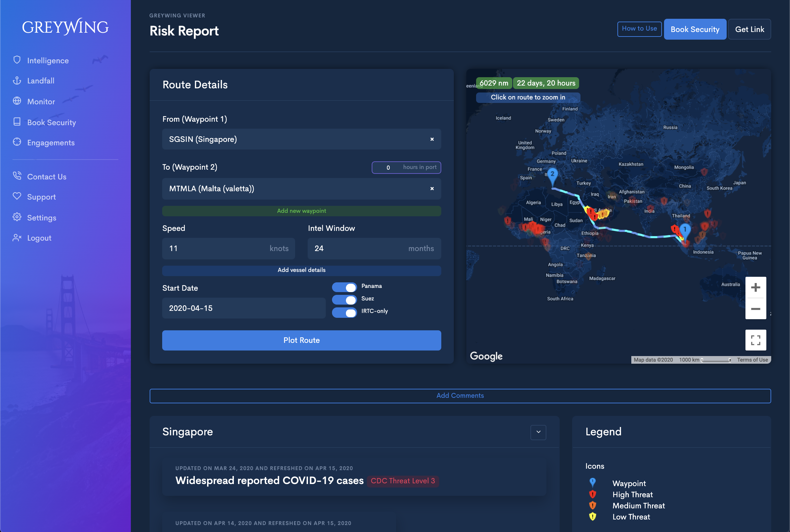Click the Monitor globe icon
The width and height of the screenshot is (790, 532).
tap(17, 101)
